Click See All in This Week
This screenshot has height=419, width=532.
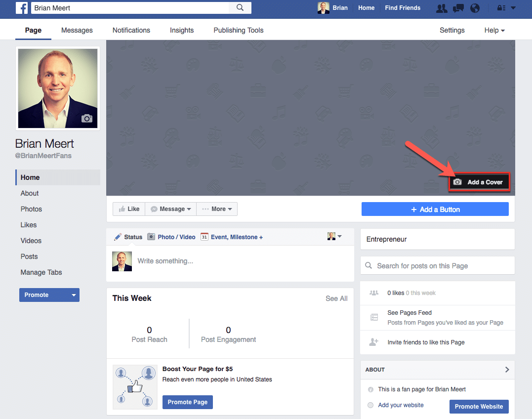(336, 298)
